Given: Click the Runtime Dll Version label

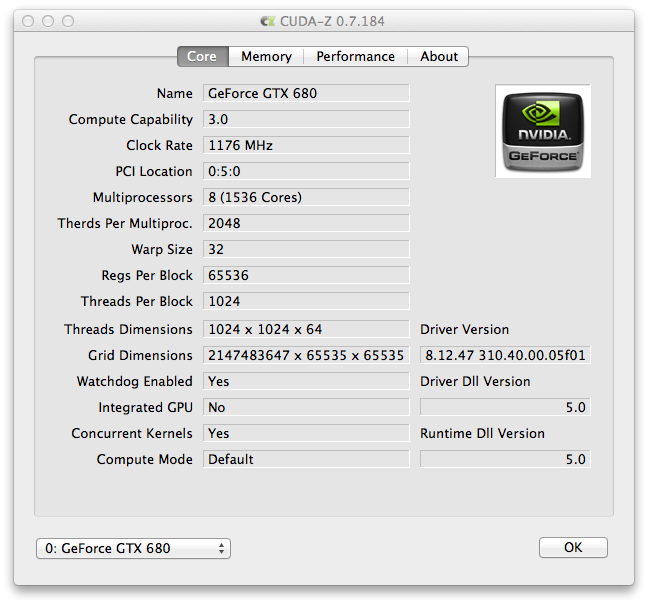Looking at the screenshot, I should 482,434.
